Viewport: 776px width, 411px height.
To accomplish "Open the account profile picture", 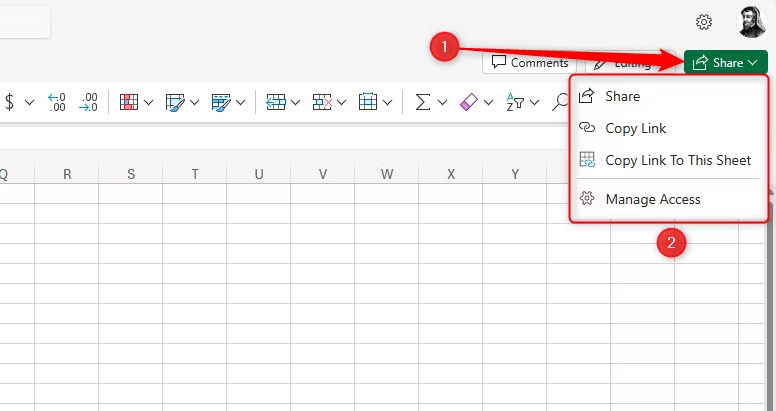I will [x=751, y=21].
